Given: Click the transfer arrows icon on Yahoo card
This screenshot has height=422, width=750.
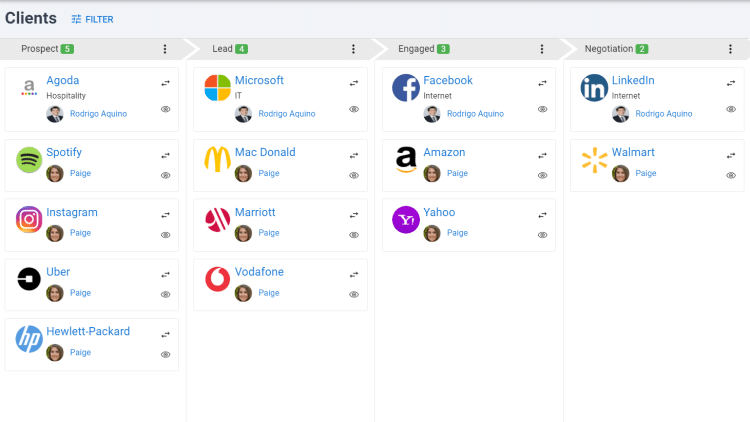Looking at the screenshot, I should point(542,215).
